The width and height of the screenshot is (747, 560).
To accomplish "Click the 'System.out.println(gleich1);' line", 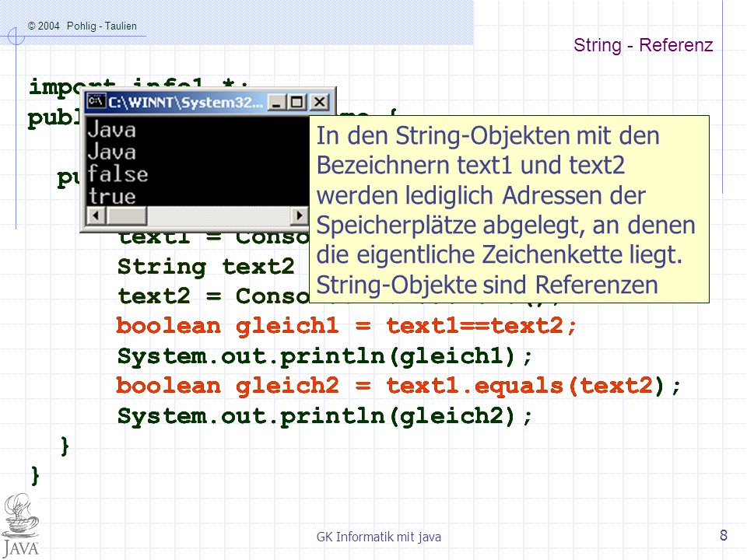I will point(324,357).
